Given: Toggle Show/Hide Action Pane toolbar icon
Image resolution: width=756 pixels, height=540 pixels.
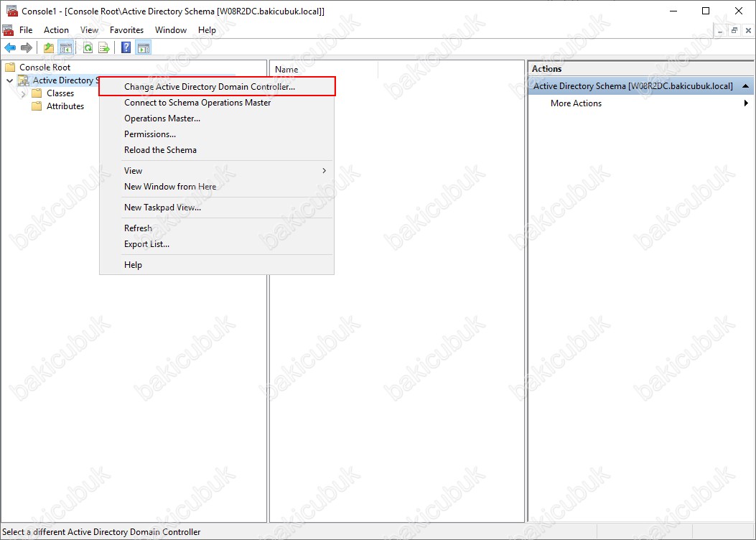Looking at the screenshot, I should click(x=143, y=47).
